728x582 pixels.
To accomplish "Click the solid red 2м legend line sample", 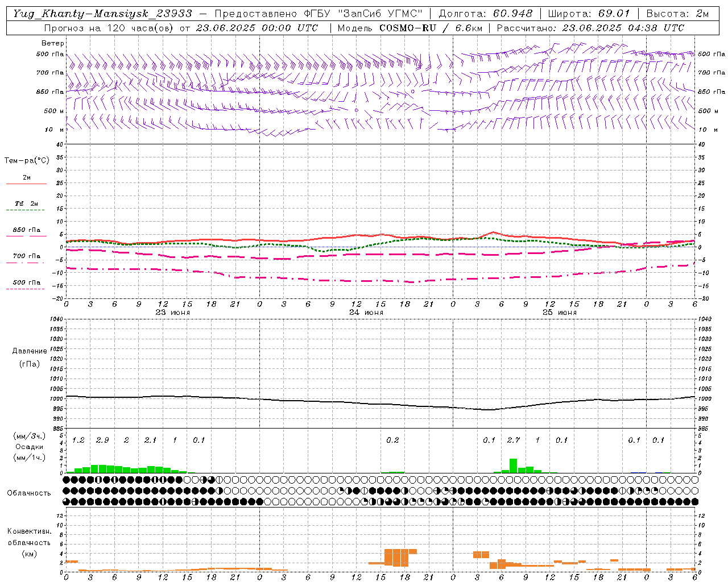I will (x=26, y=184).
